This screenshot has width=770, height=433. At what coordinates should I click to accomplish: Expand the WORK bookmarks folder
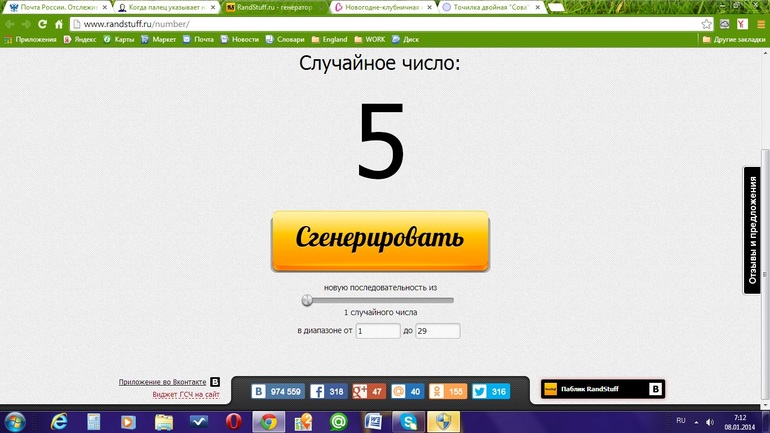(369, 39)
